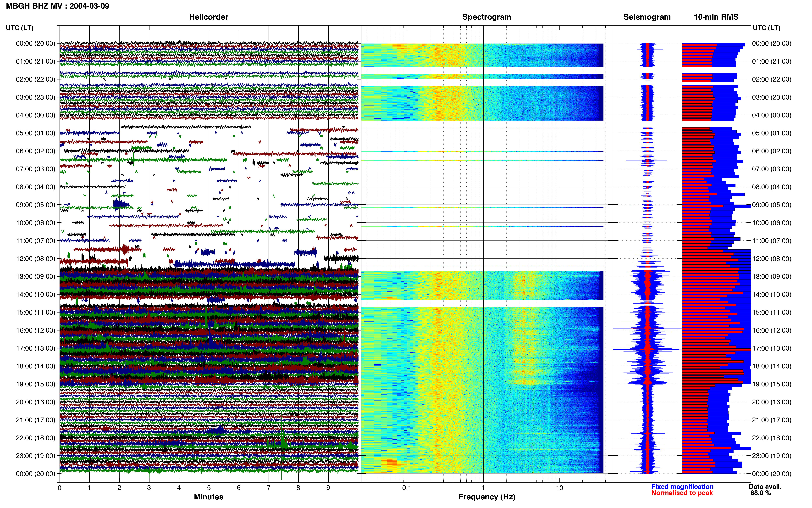Click the 'Frequency (Hz)' x-axis label

[x=487, y=497]
